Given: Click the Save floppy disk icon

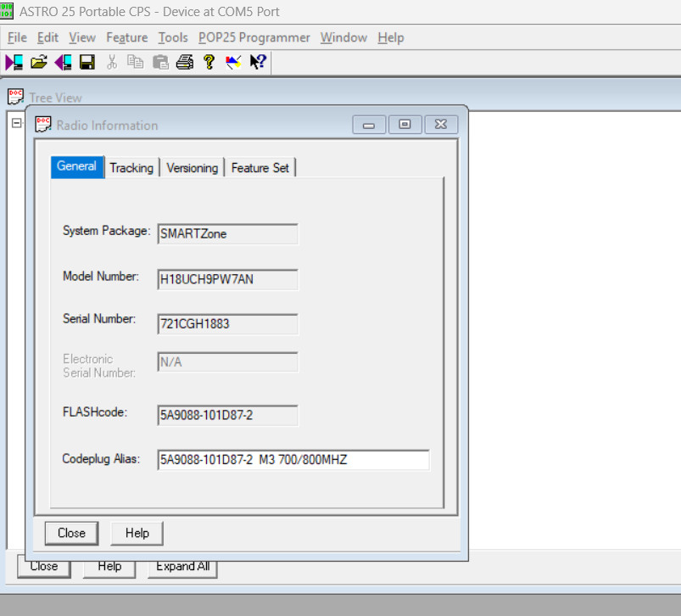Looking at the screenshot, I should (87, 62).
